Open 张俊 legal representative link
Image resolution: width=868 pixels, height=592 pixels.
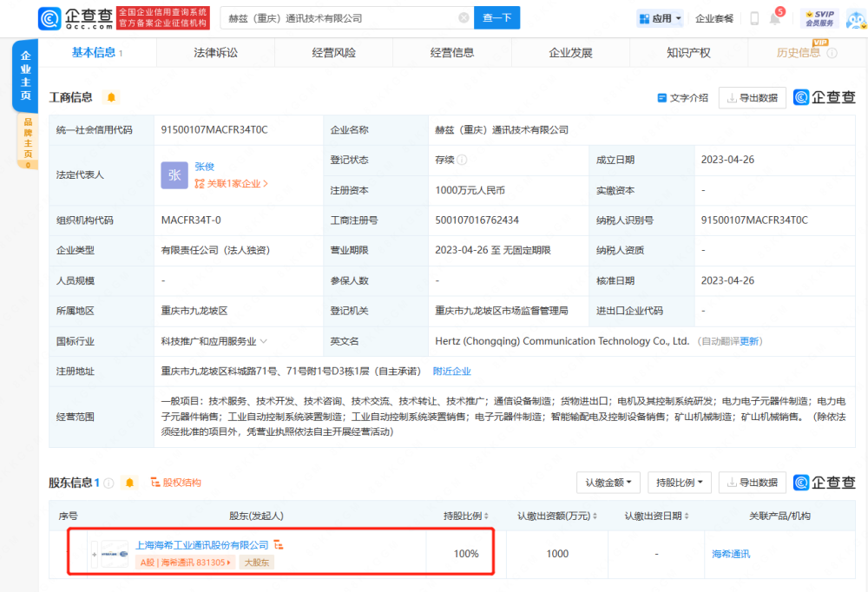point(204,167)
